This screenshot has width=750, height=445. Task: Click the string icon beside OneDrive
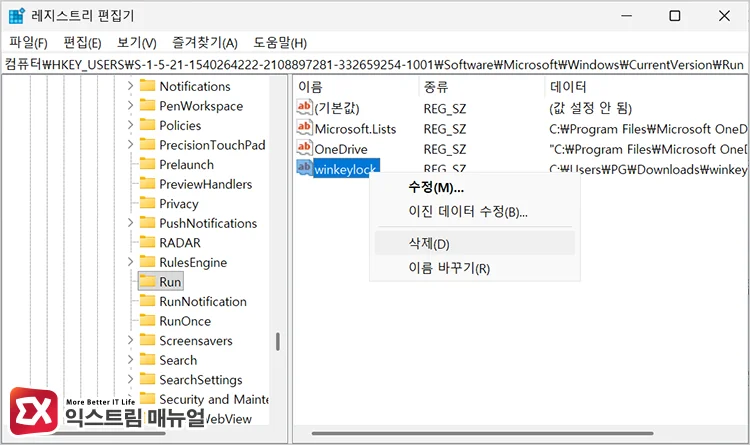tap(304, 147)
